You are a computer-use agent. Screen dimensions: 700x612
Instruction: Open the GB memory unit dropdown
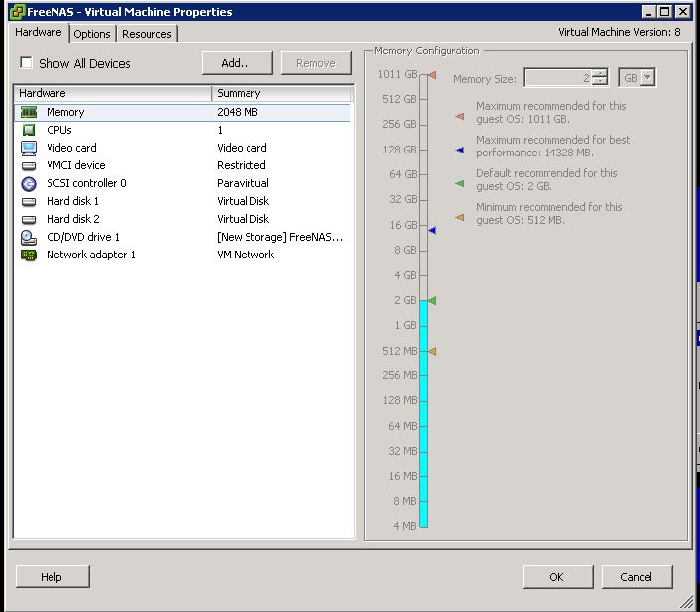(647, 78)
